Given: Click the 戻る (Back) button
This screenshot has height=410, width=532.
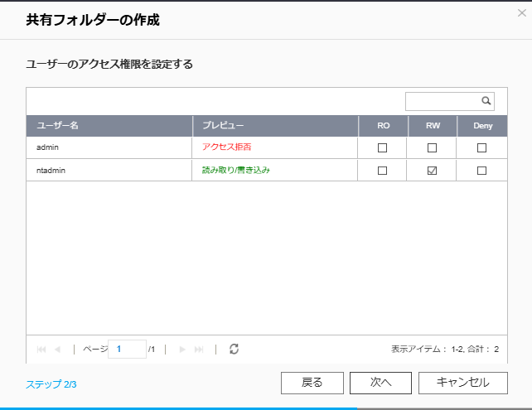Looking at the screenshot, I should click(x=312, y=383).
